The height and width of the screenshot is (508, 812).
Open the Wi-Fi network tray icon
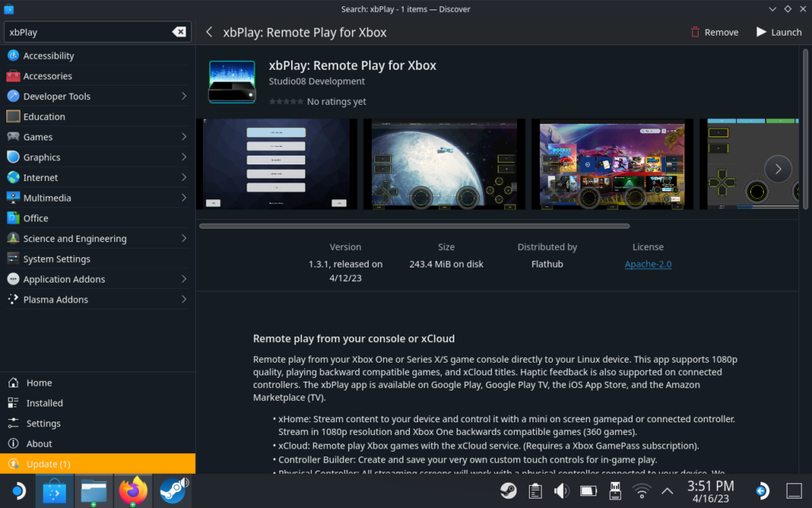coord(642,491)
